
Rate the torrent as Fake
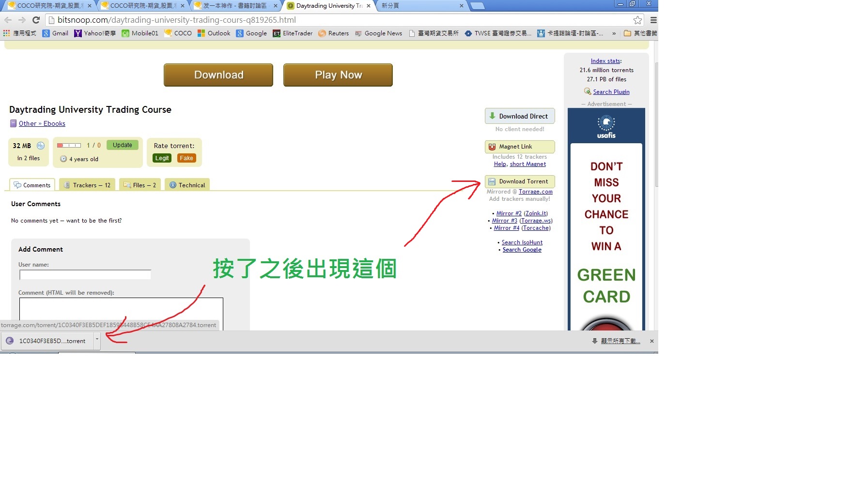coord(186,158)
